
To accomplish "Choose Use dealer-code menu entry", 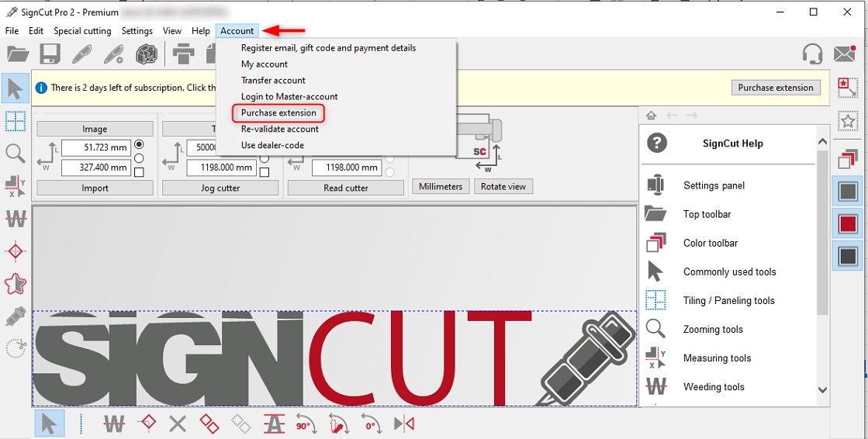I will tap(272, 145).
